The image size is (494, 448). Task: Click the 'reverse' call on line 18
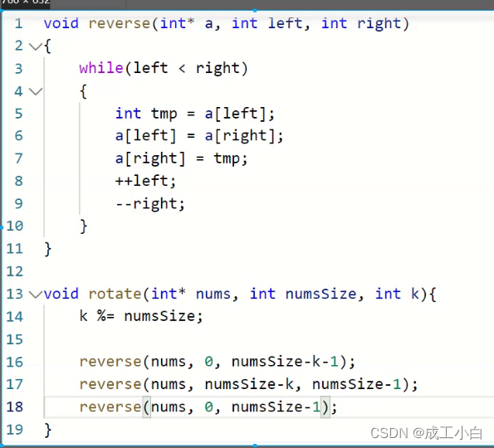pyautogui.click(x=110, y=407)
